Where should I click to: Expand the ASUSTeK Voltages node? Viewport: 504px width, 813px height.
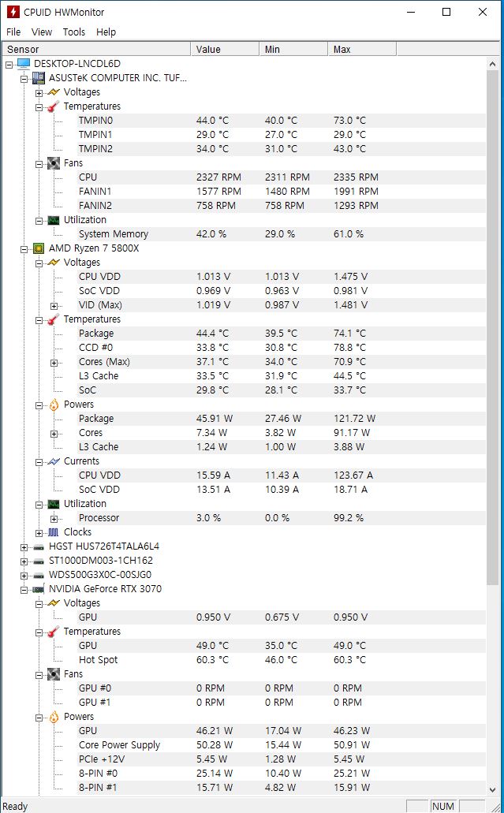[x=39, y=93]
